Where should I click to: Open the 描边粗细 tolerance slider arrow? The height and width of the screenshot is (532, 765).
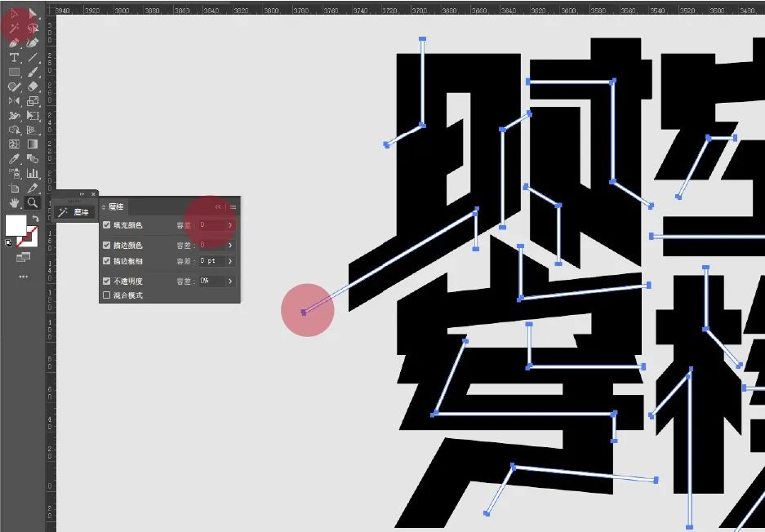230,261
